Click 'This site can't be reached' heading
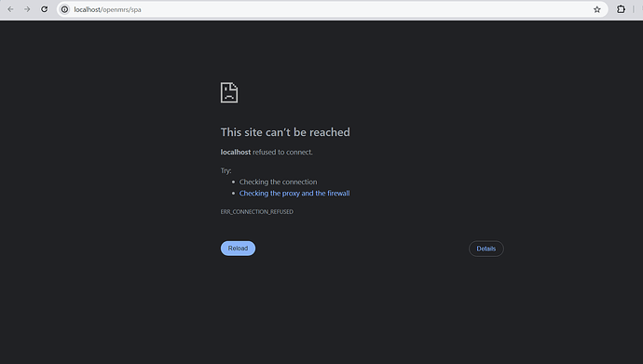This screenshot has height=364, width=643. point(285,132)
